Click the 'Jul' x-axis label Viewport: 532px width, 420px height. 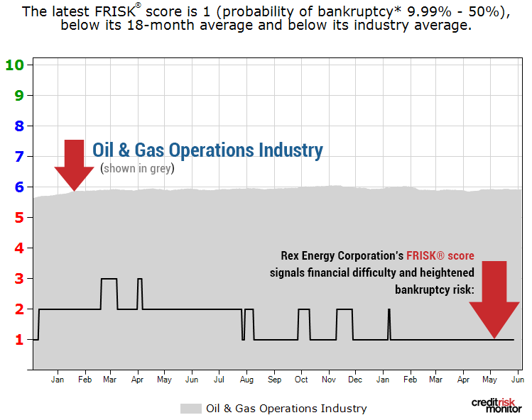pos(219,380)
